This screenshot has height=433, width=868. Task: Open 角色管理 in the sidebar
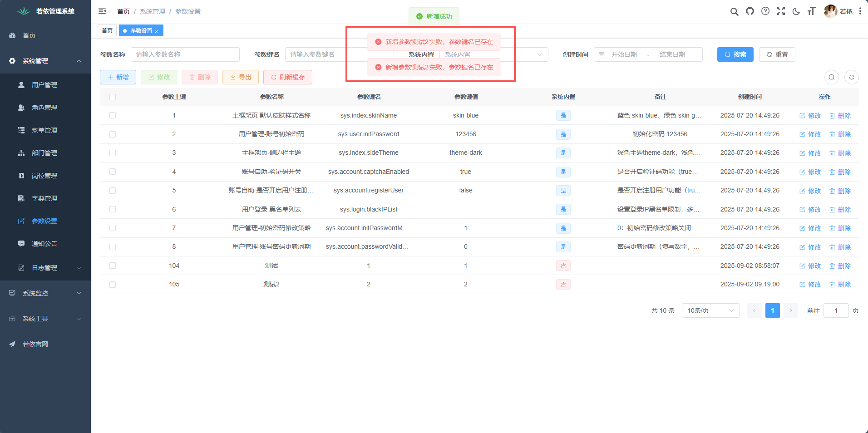[45, 108]
